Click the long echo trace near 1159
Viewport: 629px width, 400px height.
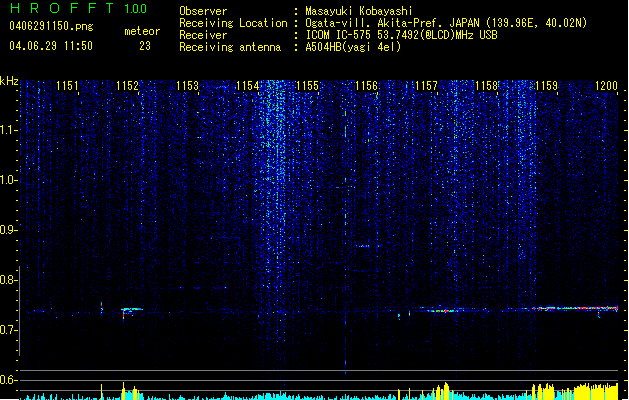point(574,308)
